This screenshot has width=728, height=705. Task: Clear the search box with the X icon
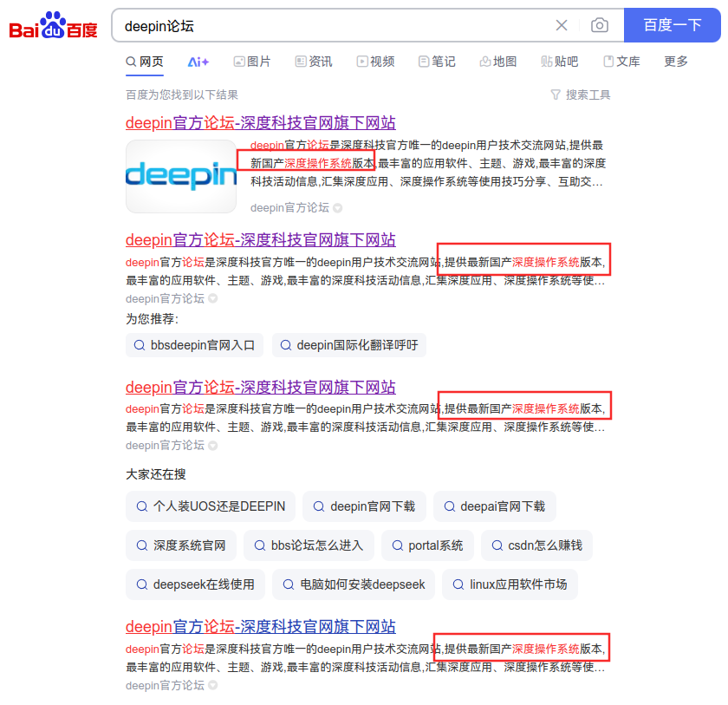[x=562, y=25]
